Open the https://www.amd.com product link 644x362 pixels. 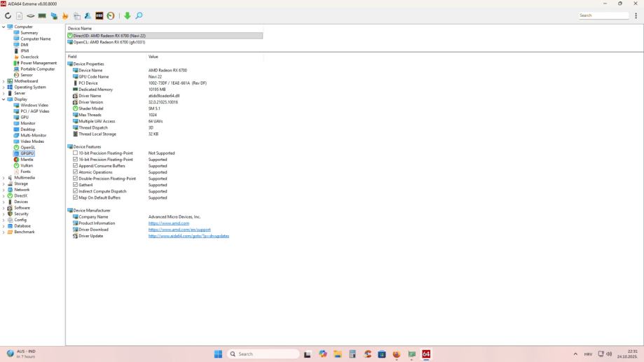coord(169,223)
